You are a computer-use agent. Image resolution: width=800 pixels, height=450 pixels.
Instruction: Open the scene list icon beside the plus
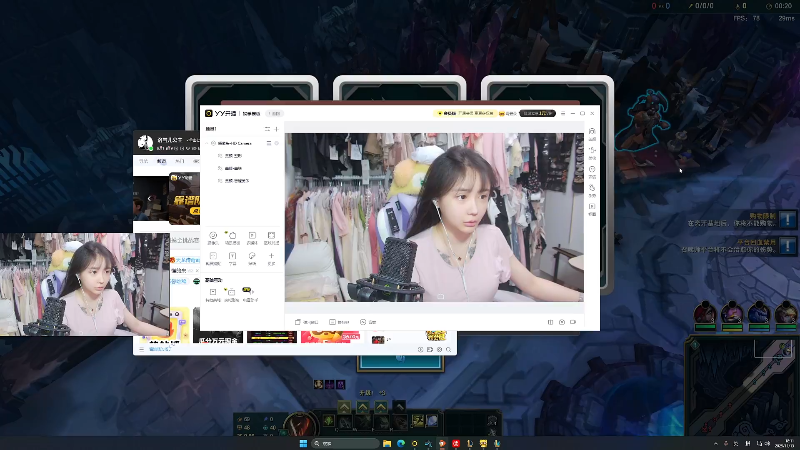pos(267,129)
